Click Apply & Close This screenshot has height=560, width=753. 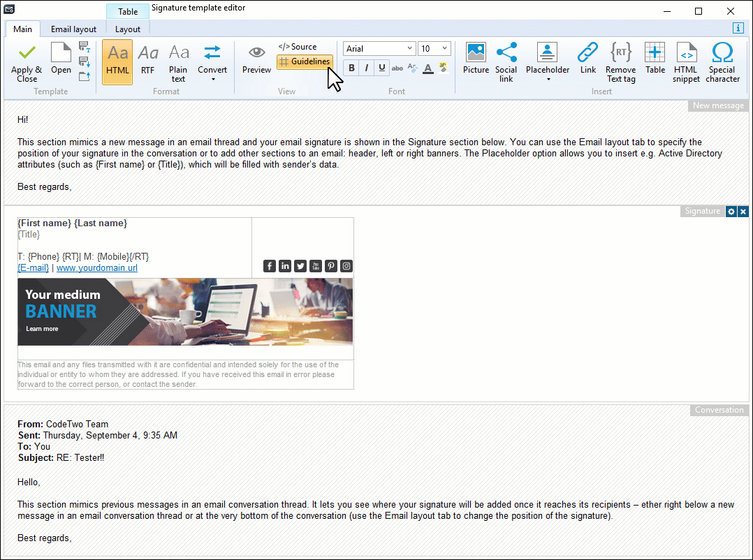[26, 61]
